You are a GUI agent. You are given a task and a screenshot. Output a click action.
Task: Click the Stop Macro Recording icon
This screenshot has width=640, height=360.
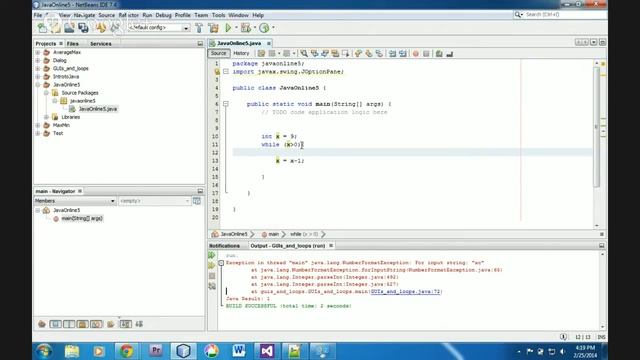[x=426, y=53]
